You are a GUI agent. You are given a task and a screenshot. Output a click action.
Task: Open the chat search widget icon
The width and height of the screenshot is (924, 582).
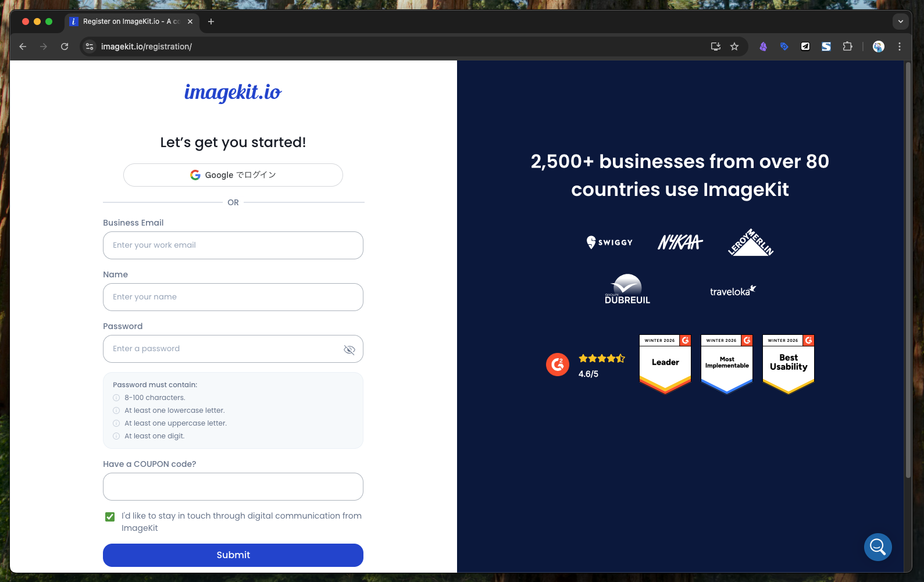(877, 547)
